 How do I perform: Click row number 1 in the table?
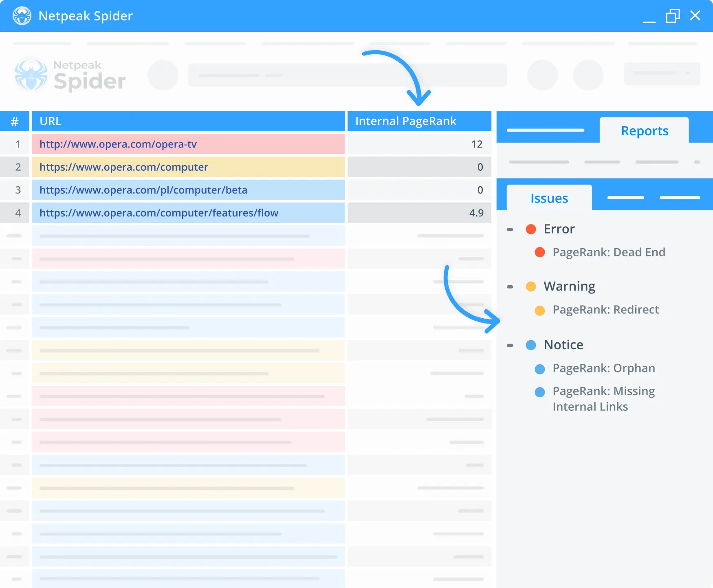(15, 144)
